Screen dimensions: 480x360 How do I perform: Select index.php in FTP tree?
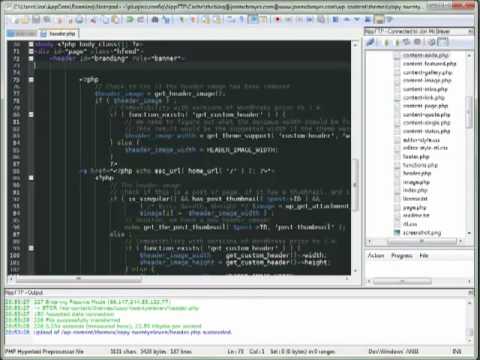pyautogui.click(x=415, y=190)
